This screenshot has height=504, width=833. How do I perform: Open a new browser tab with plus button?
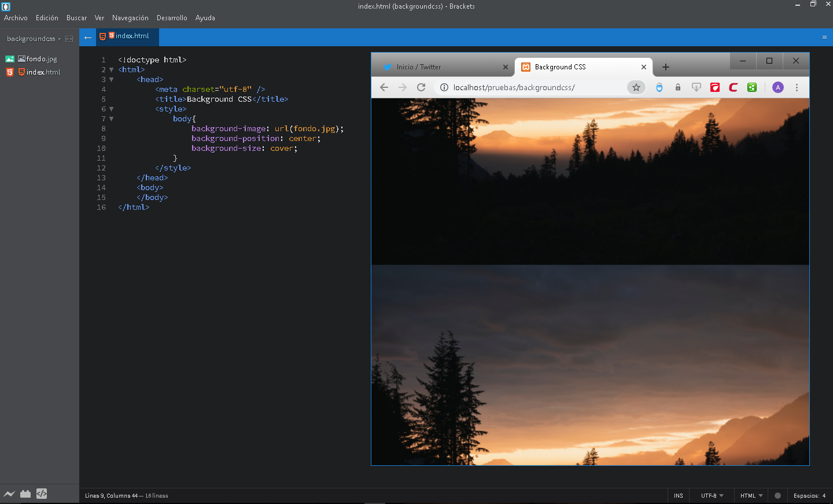click(665, 66)
